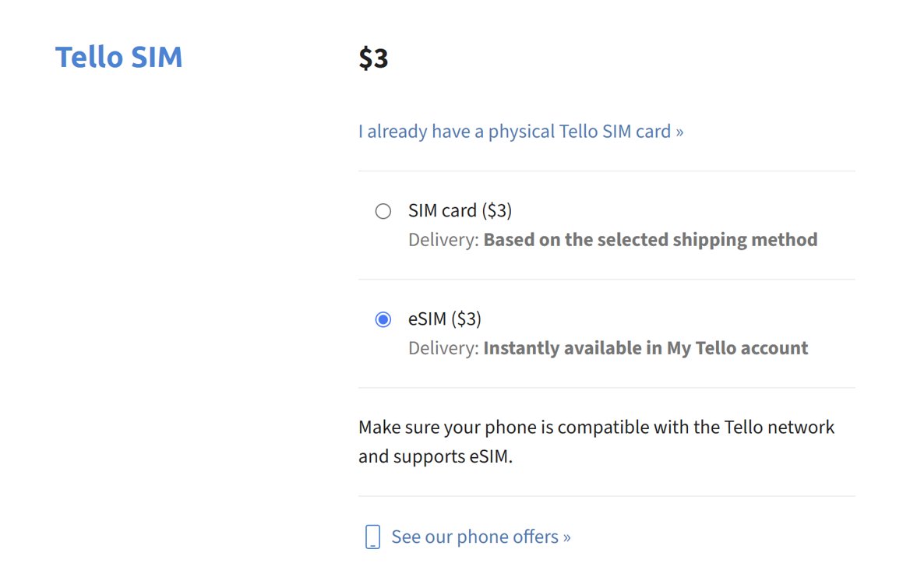
Task: Click the "Tello network" phrase in notice
Action: tap(779, 428)
